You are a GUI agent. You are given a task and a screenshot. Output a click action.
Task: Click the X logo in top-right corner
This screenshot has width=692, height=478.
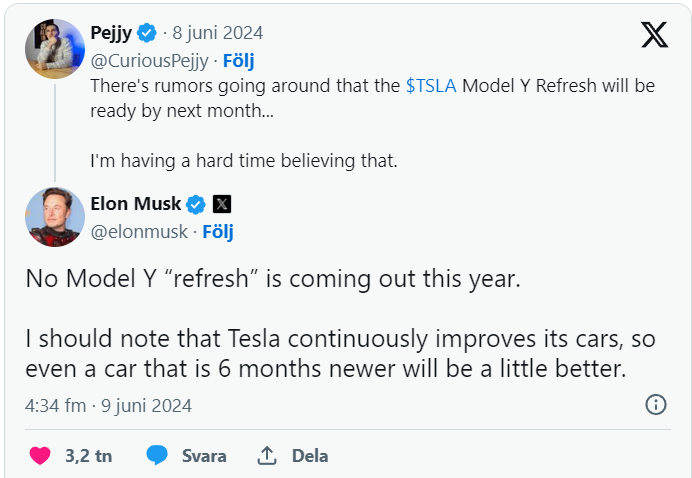point(654,36)
